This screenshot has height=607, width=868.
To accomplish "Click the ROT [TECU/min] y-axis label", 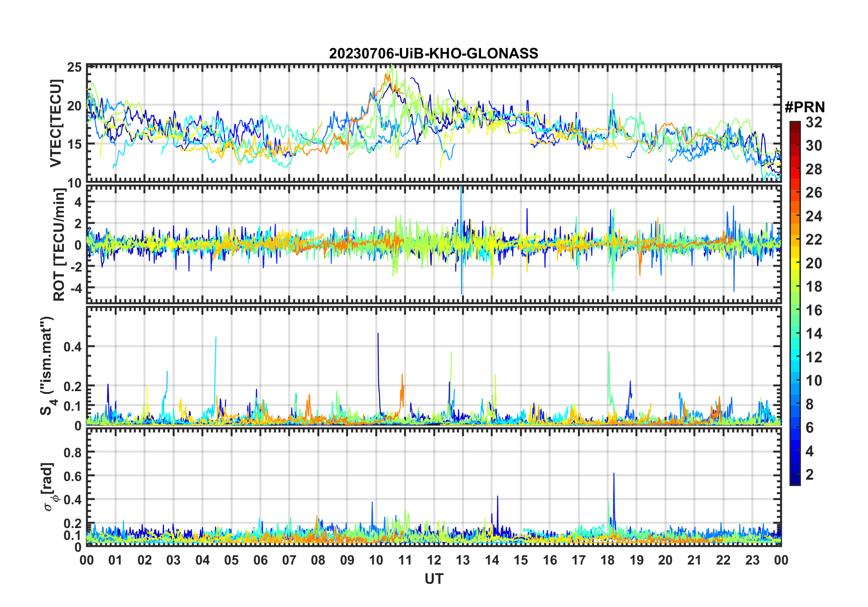I will point(59,244).
